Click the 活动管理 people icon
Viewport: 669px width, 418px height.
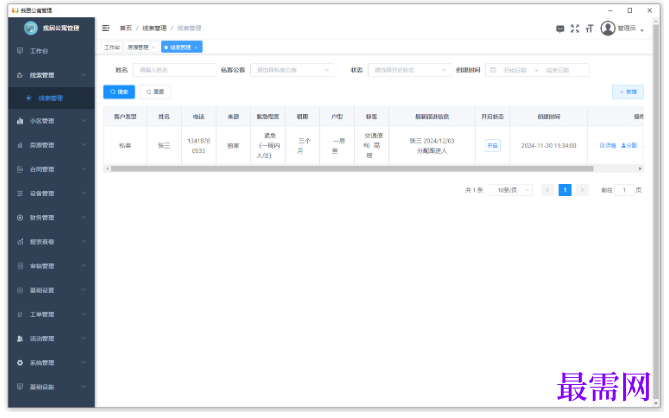pos(20,339)
